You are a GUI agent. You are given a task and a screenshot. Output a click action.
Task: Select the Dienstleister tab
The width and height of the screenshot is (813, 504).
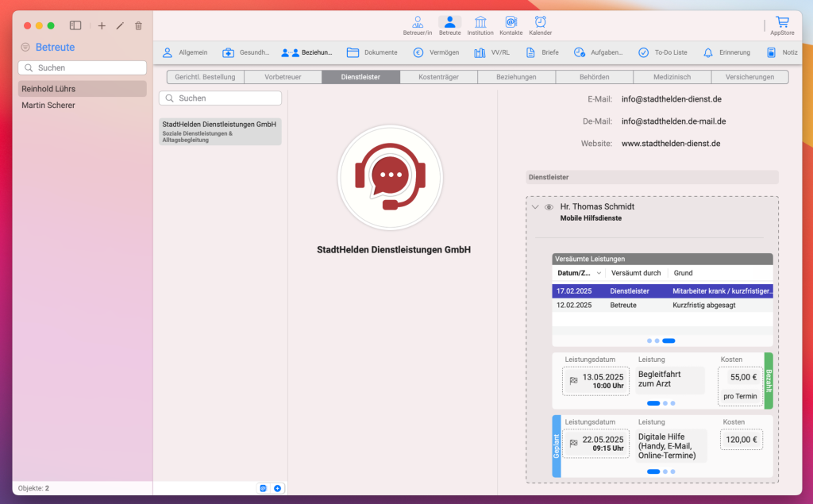361,77
